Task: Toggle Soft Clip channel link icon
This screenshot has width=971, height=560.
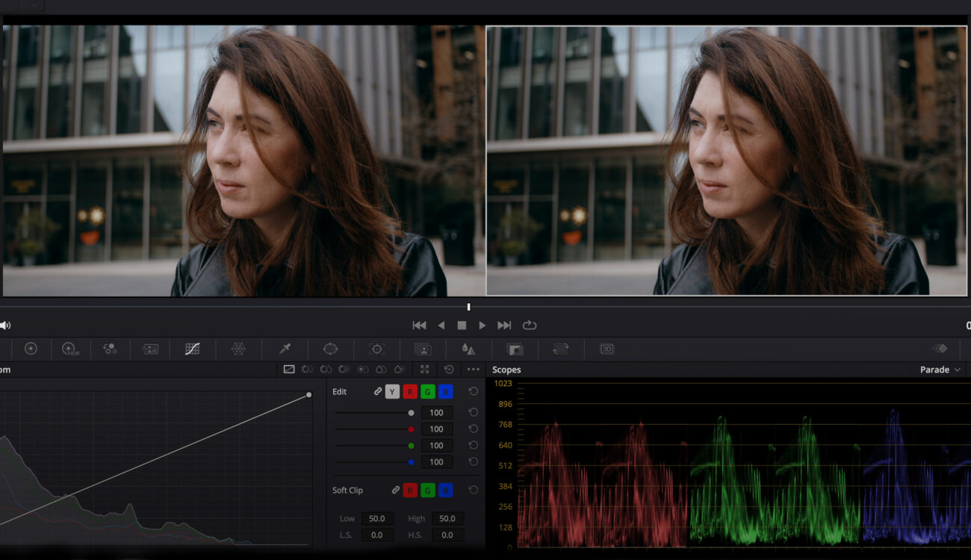Action: tap(396, 490)
